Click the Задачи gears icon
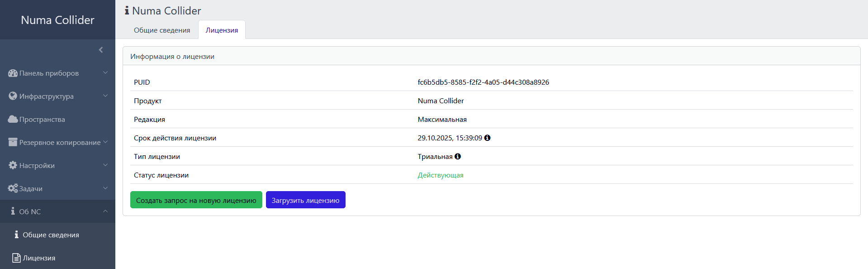Image resolution: width=868 pixels, height=269 pixels. coord(13,188)
